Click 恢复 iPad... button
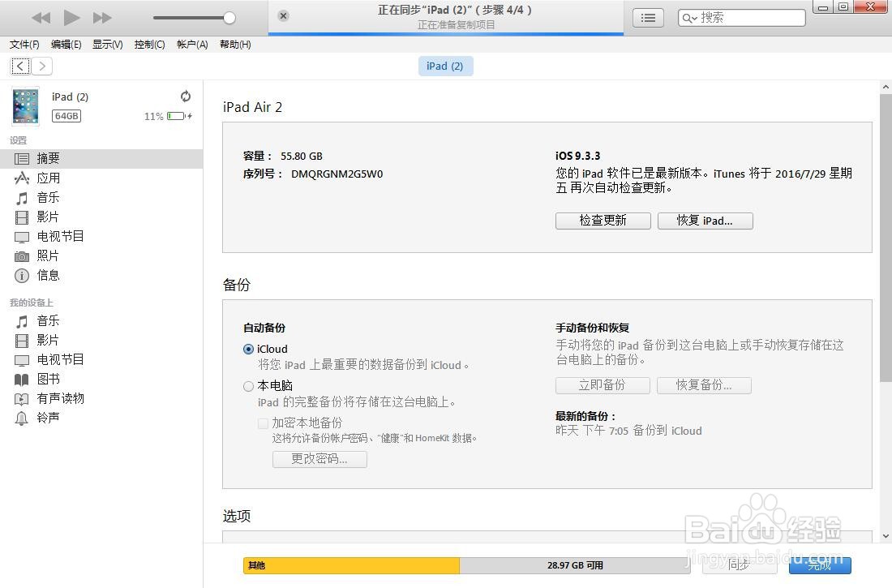This screenshot has width=892, height=588. tap(705, 221)
